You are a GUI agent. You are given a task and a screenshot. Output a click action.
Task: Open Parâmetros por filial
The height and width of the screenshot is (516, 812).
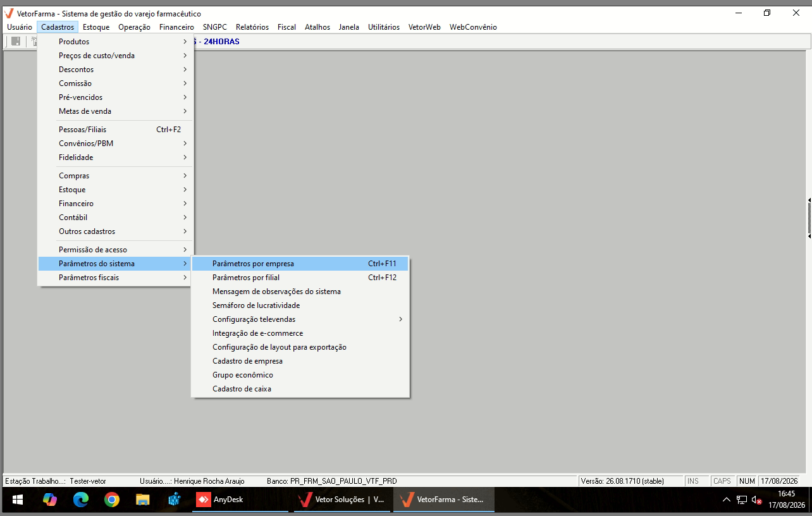click(300, 278)
